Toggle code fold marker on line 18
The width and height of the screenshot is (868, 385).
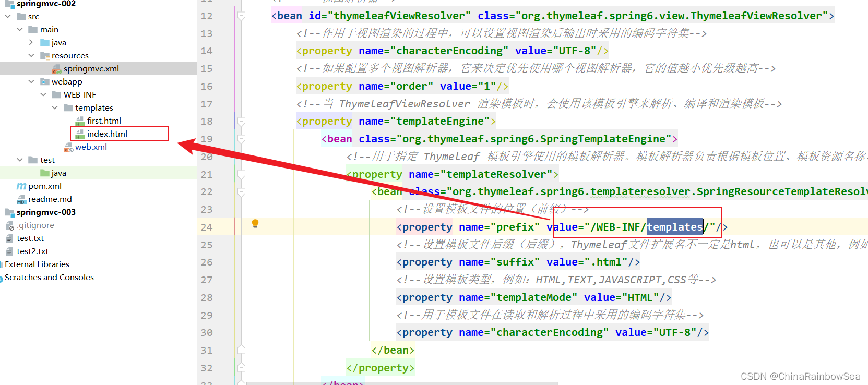(x=241, y=122)
